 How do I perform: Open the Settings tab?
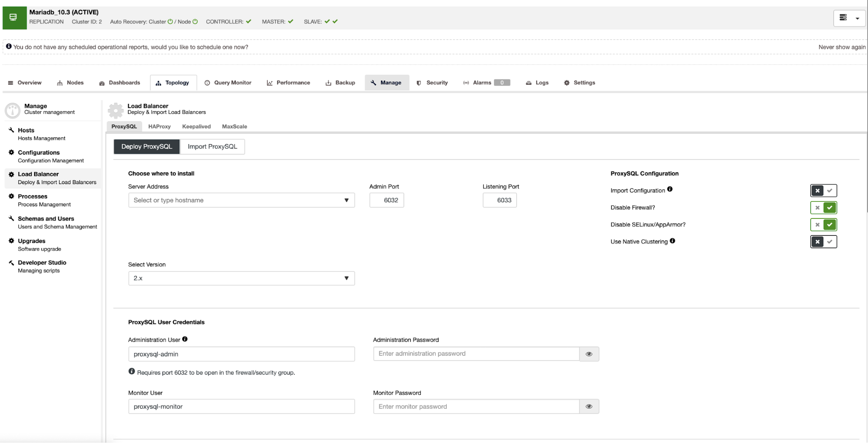tap(580, 83)
